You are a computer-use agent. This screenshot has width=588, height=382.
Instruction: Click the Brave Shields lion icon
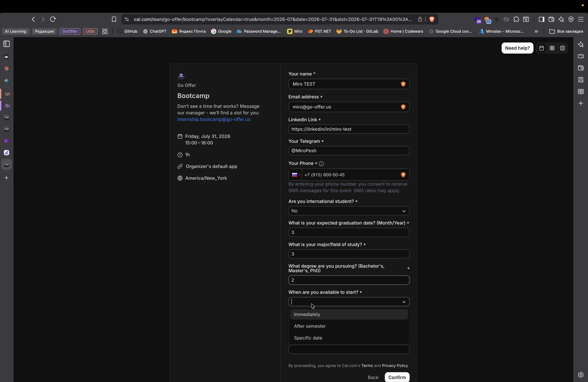click(432, 19)
